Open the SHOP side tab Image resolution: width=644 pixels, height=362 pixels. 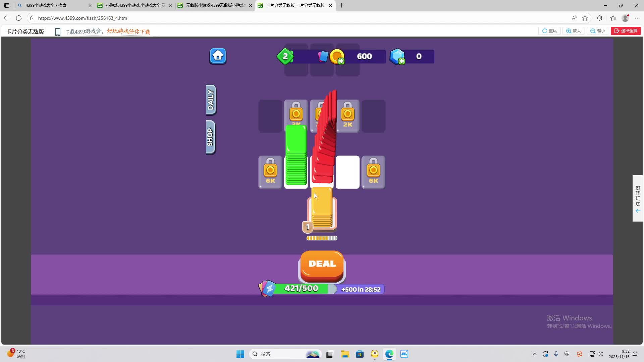click(210, 137)
